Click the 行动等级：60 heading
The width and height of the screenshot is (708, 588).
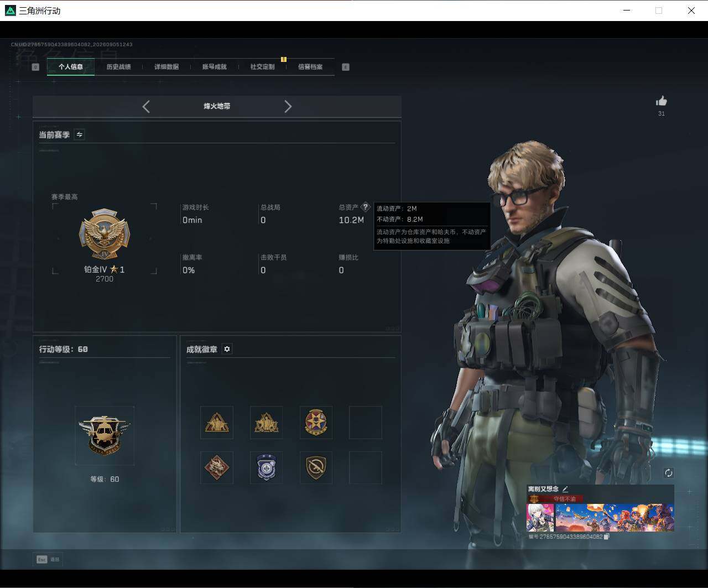tap(63, 349)
